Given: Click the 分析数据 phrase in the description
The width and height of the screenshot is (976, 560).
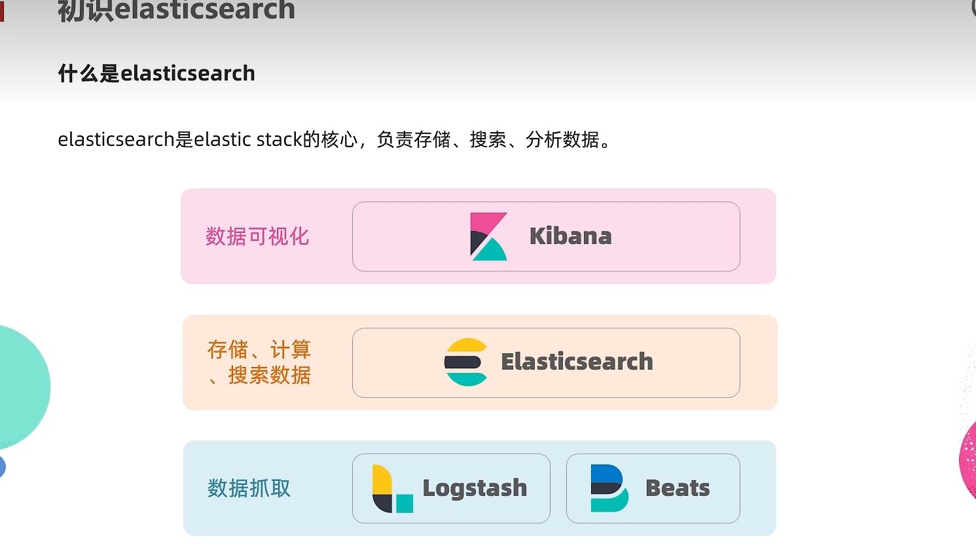Looking at the screenshot, I should 562,139.
